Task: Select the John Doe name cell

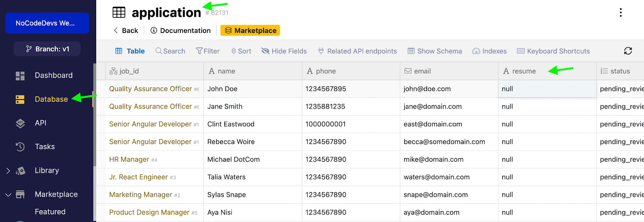Action: [x=253, y=89]
